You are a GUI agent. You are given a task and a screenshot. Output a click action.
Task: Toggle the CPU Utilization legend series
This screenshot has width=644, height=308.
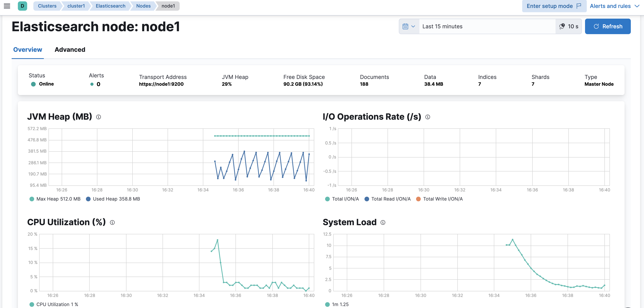[x=54, y=304]
